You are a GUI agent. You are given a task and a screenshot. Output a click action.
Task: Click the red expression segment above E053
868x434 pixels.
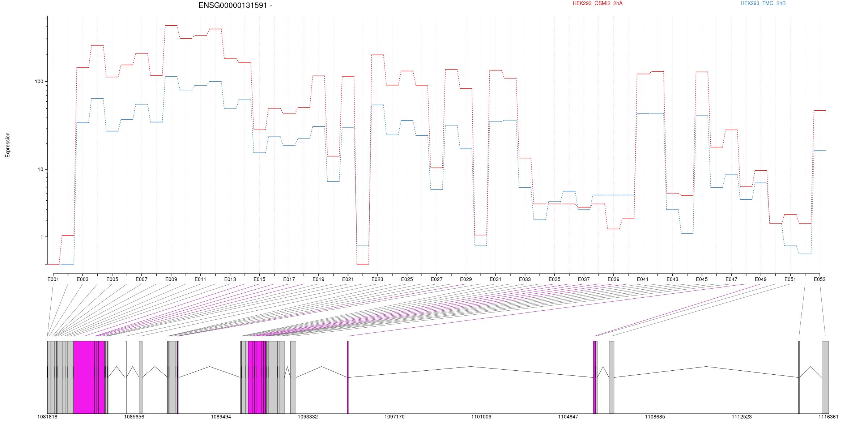[x=820, y=110]
